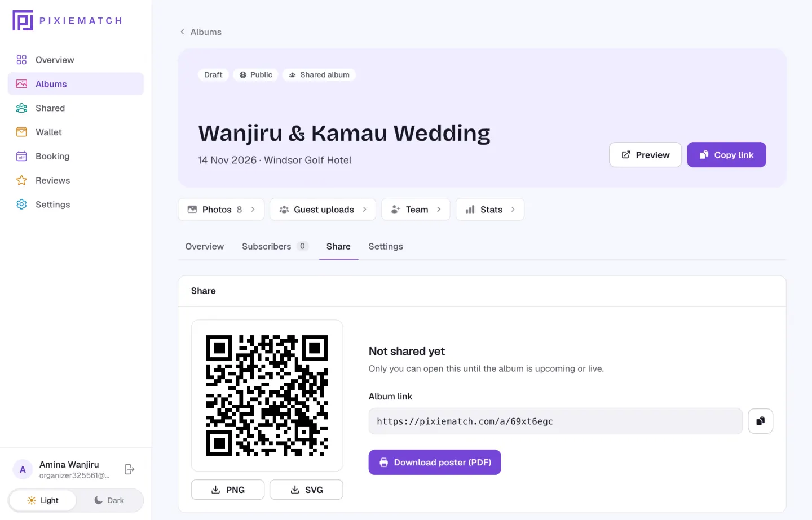This screenshot has width=812, height=520.
Task: Download the QR code as SVG
Action: tap(306, 490)
